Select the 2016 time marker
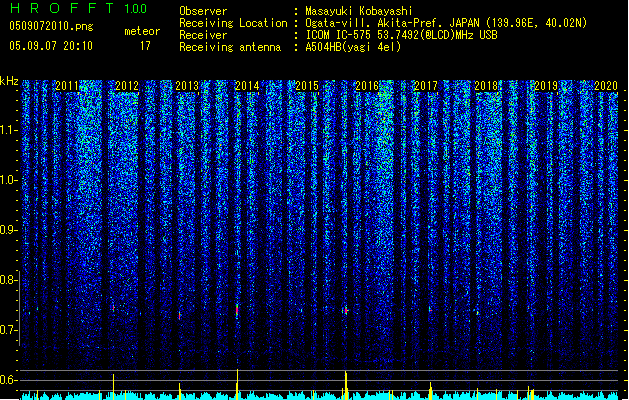Screen dimensions: 629x400 tap(367, 86)
